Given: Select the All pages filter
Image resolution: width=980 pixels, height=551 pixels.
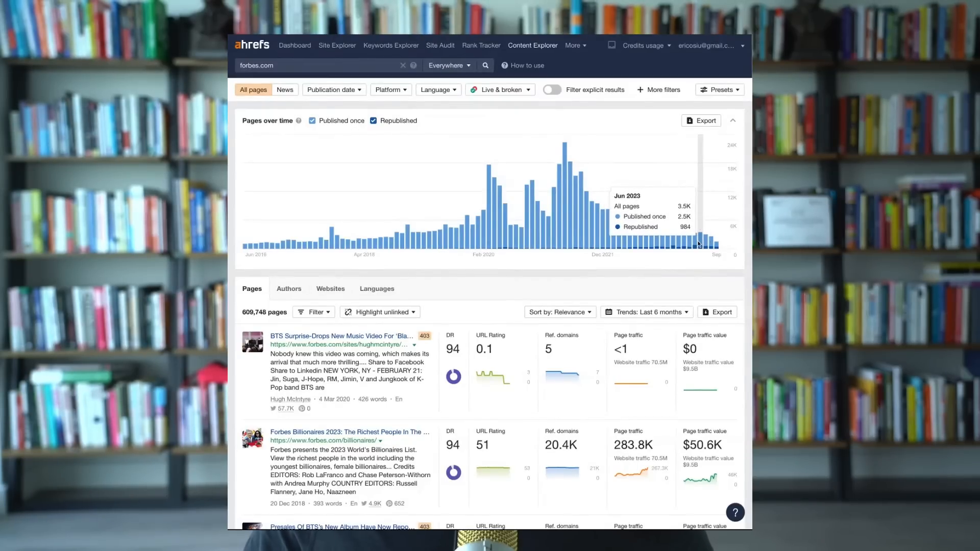Looking at the screenshot, I should pyautogui.click(x=253, y=89).
